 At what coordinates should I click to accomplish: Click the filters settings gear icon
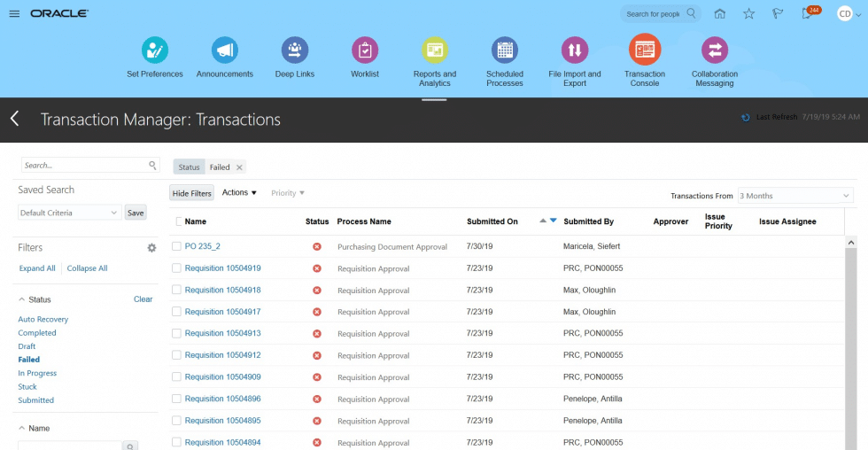[x=151, y=248]
